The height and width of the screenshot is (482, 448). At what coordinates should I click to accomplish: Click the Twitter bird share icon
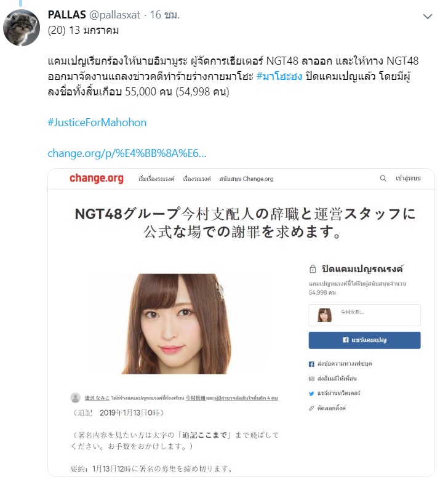(311, 393)
